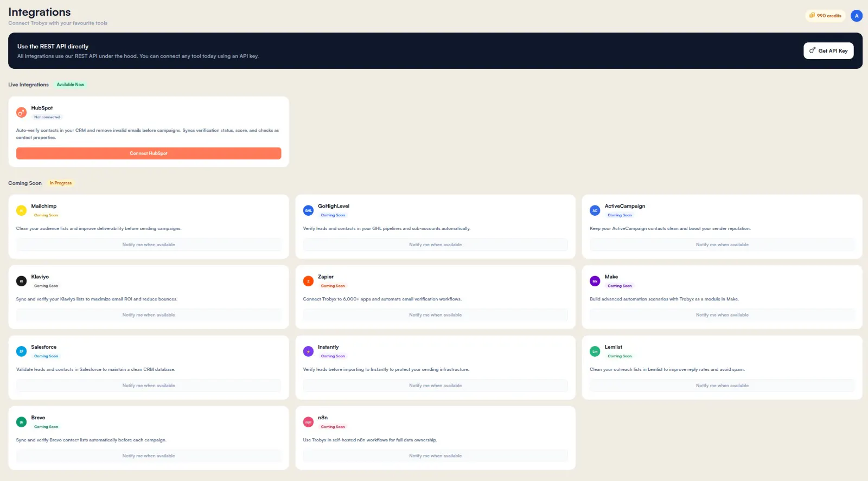The image size is (868, 481).
Task: Click the Brevo card title
Action: pos(38,418)
